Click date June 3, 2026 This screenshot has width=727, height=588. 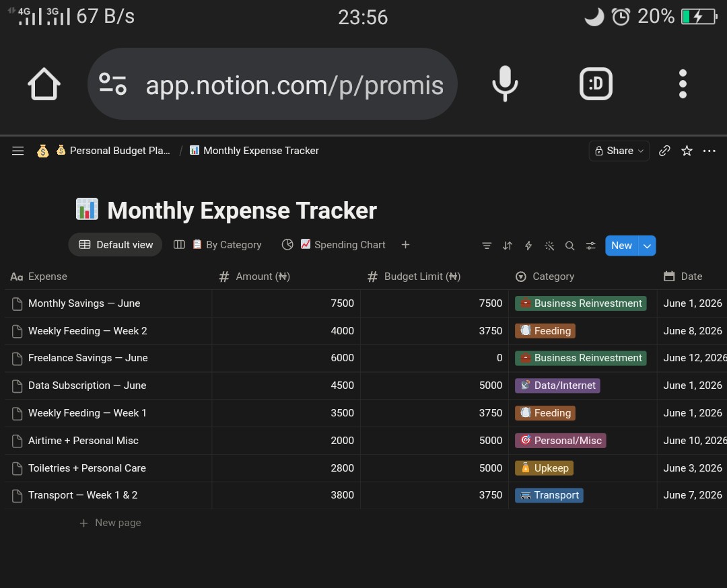coord(692,468)
